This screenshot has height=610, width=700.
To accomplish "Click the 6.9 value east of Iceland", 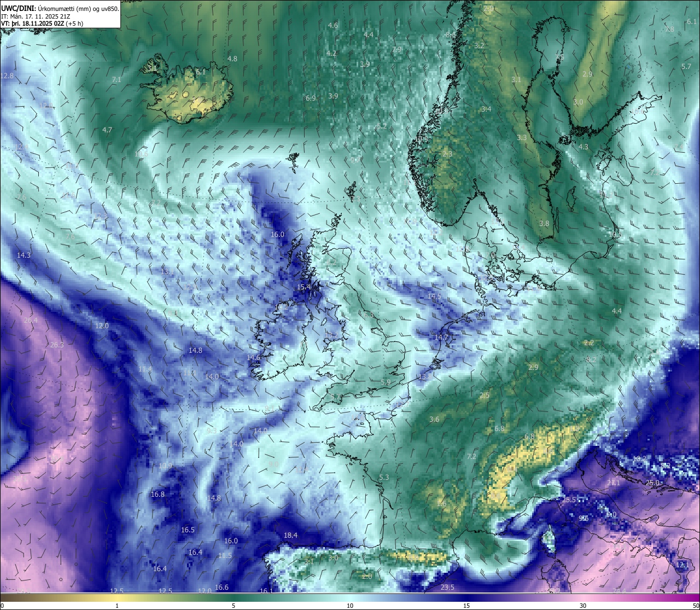I will tap(311, 98).
